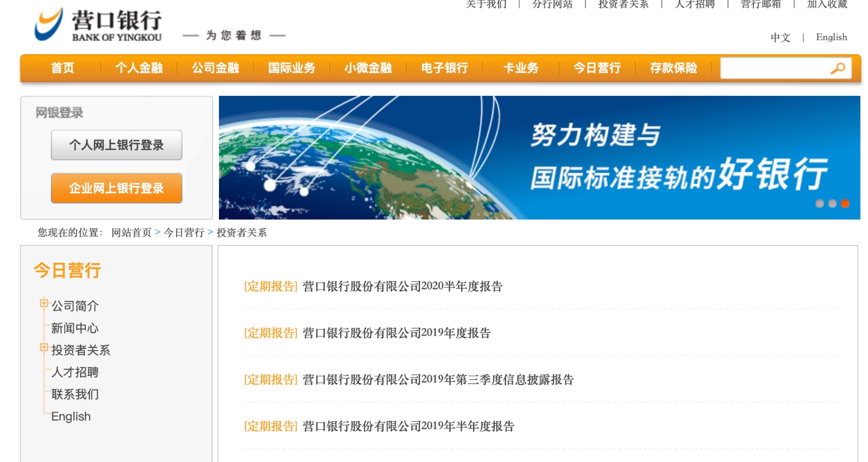Click the Bank of Yingkou logo
Viewport: 868px width, 462px height.
(98, 25)
